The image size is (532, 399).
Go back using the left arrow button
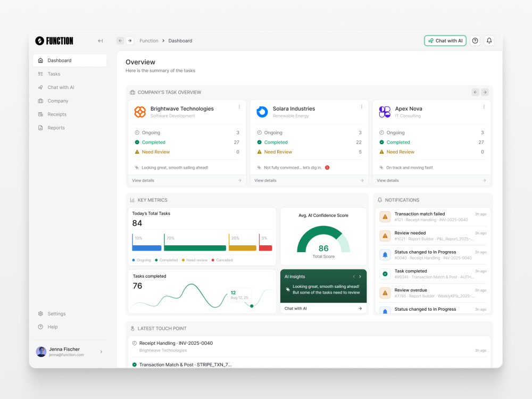click(x=120, y=41)
